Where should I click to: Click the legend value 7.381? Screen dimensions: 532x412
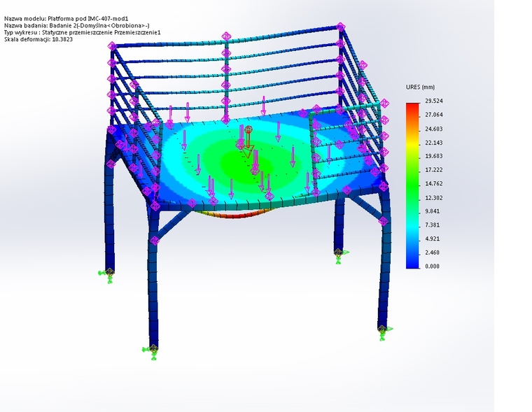click(433, 225)
